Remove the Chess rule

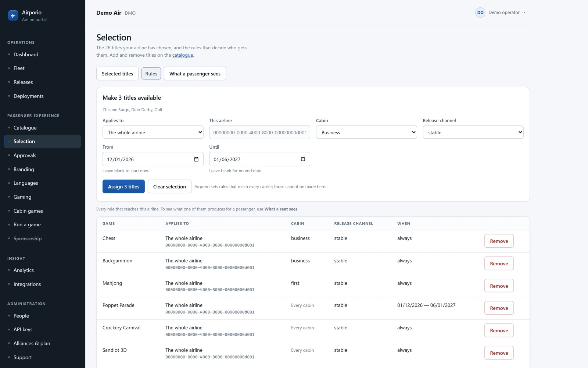pos(499,241)
